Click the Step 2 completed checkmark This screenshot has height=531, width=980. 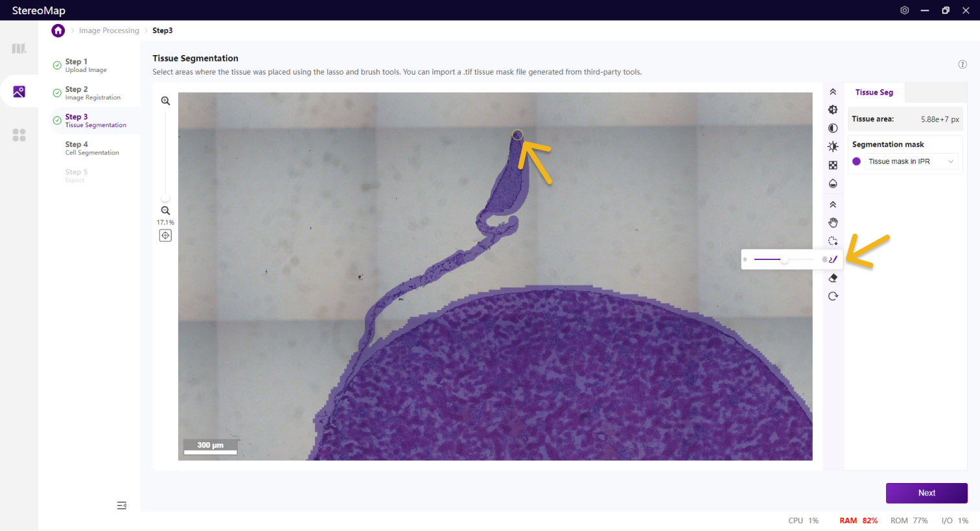57,93
